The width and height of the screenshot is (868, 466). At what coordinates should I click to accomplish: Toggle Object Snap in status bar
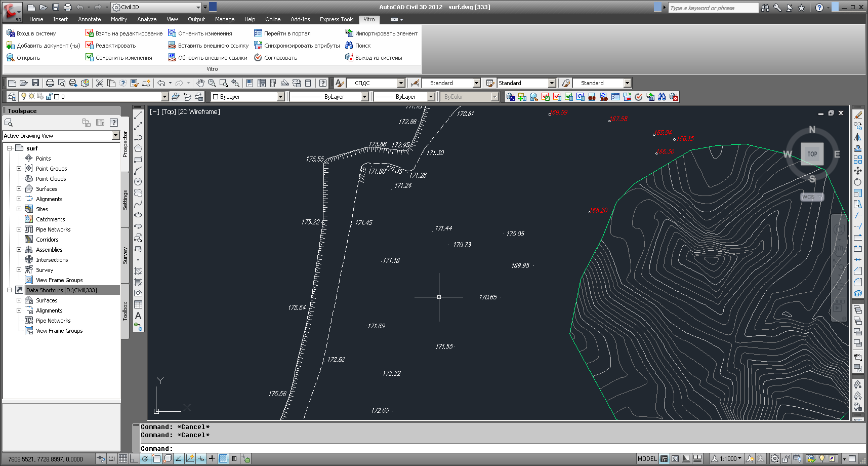pos(156,459)
